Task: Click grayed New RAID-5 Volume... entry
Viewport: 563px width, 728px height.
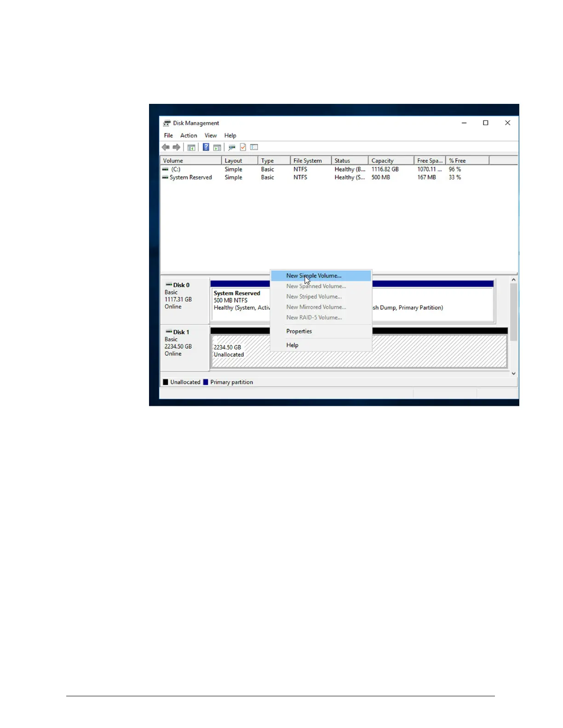Action: (321, 318)
